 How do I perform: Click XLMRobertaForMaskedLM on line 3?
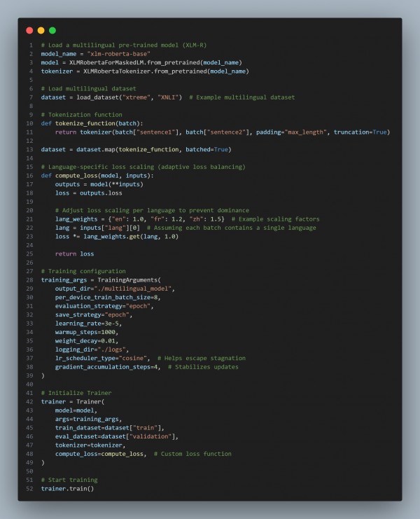(x=106, y=62)
